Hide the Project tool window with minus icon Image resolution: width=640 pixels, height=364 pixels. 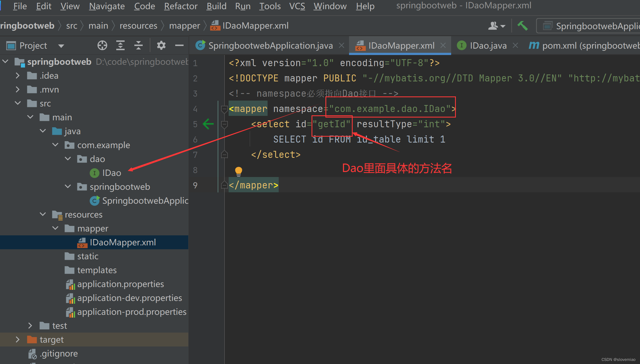(x=179, y=45)
